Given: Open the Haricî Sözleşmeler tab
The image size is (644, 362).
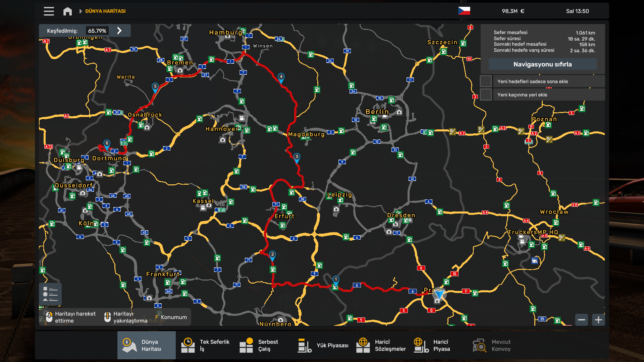Looking at the screenshot, I should [x=381, y=345].
